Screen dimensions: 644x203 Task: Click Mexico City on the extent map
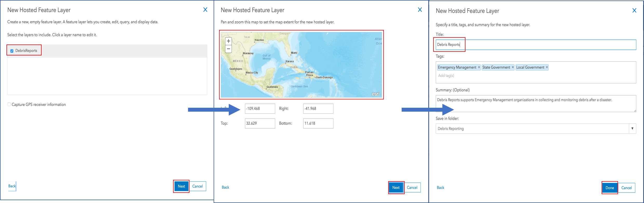(251, 73)
